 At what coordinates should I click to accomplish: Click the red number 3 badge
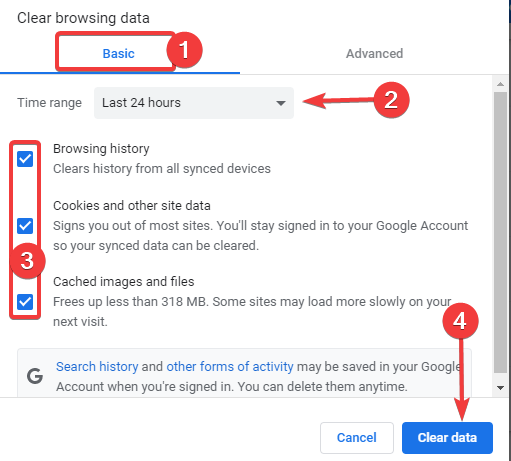pyautogui.click(x=27, y=261)
